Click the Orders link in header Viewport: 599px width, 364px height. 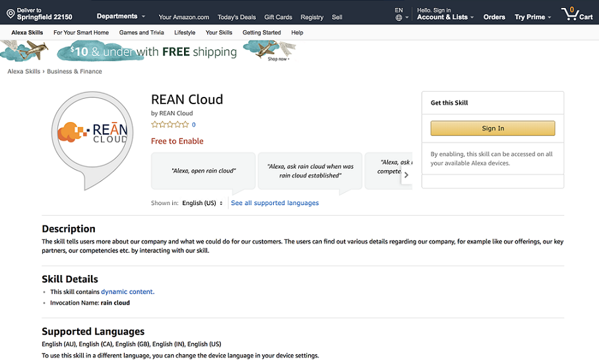pos(494,17)
